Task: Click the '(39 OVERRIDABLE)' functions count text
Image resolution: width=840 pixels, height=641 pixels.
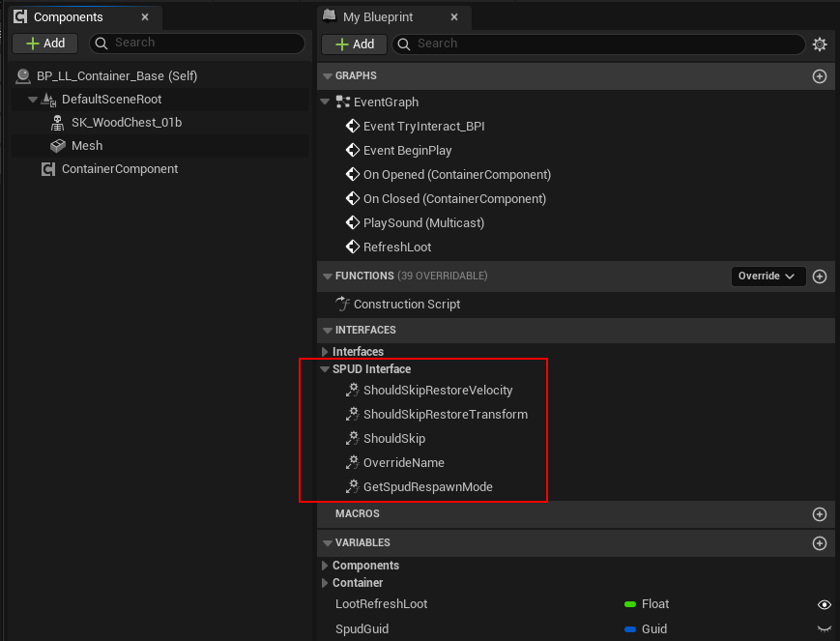Action: (443, 276)
